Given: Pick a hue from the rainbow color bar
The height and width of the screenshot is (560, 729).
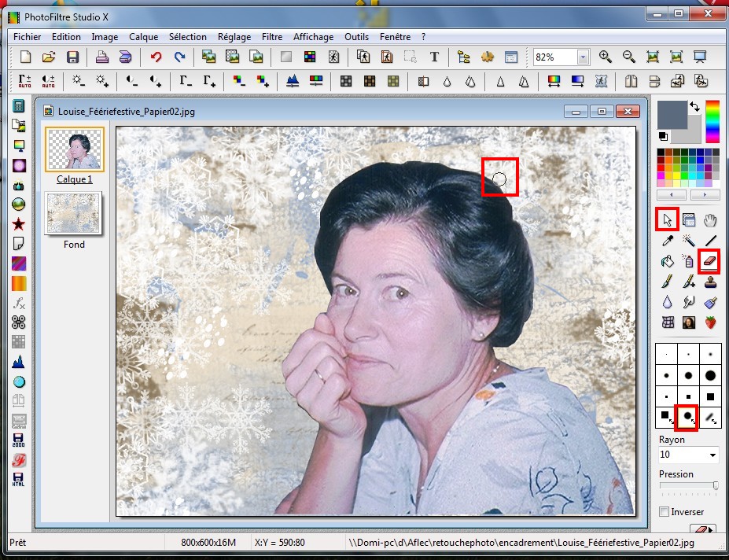Looking at the screenshot, I should [x=712, y=121].
